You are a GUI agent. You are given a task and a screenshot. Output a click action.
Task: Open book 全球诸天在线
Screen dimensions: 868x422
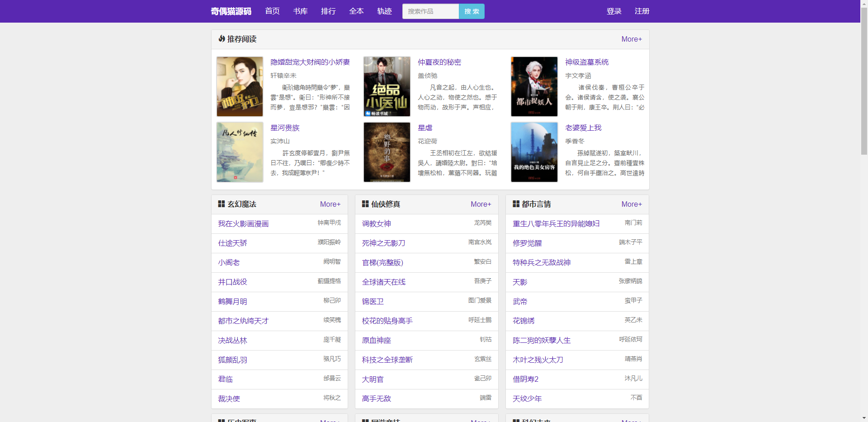383,282
